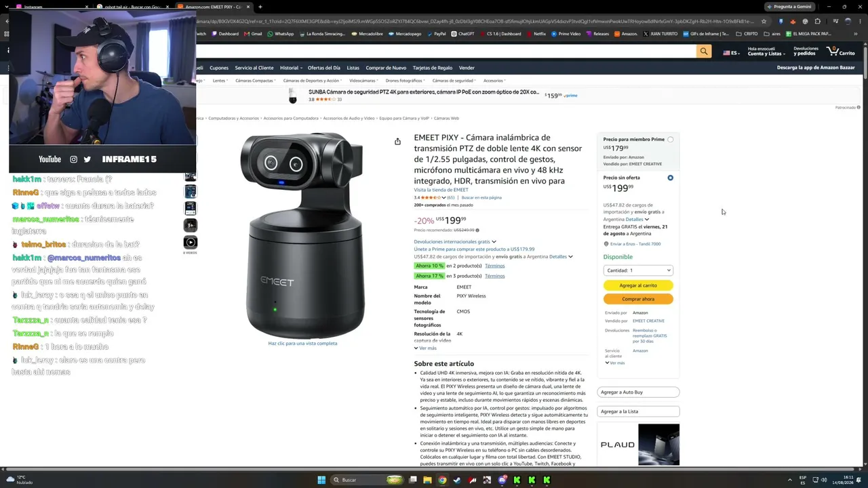Click the Amazon search input field
The height and width of the screenshot is (488, 868).
(x=446, y=52)
